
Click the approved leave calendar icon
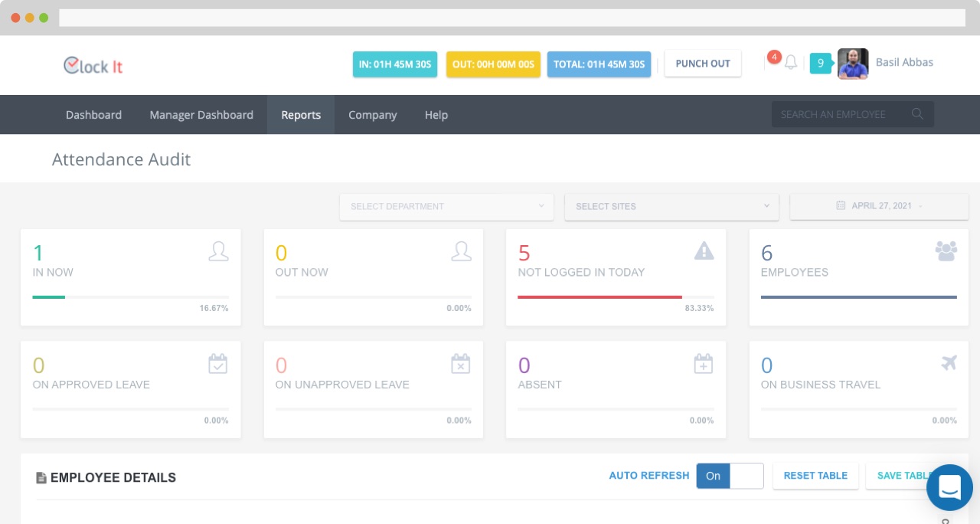(x=218, y=364)
